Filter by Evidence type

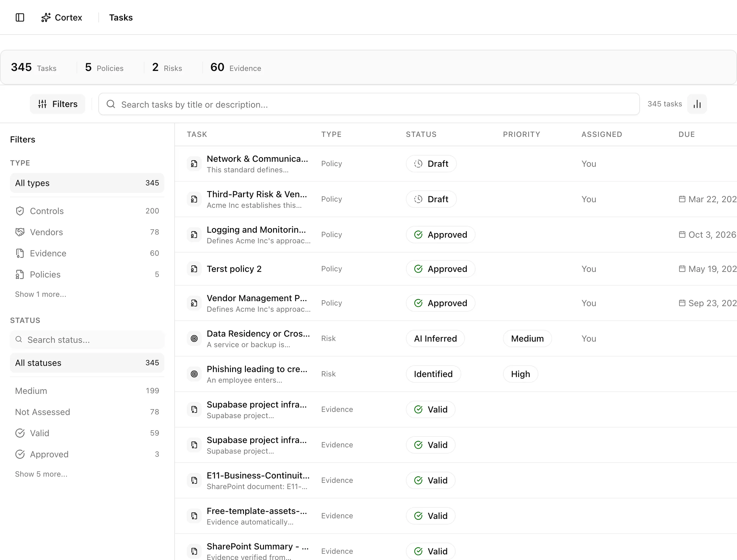point(87,253)
